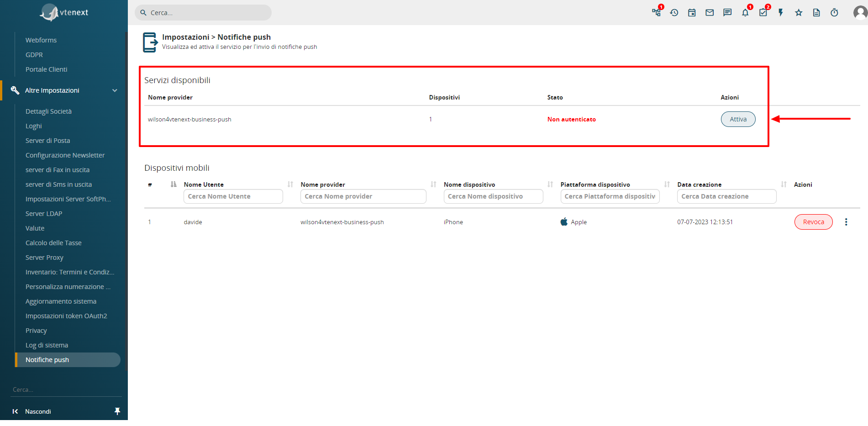
Task: Focus the Cerca Data creazione filter field
Action: tap(727, 196)
